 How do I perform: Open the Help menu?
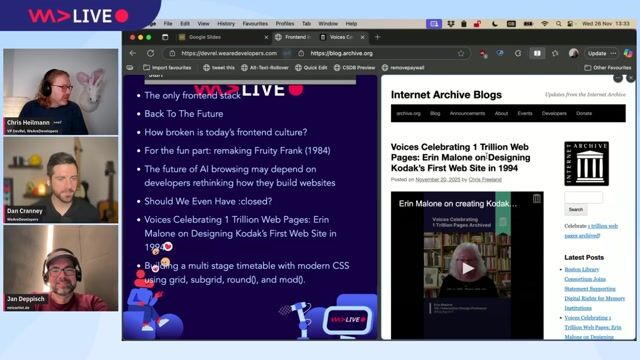tap(351, 24)
